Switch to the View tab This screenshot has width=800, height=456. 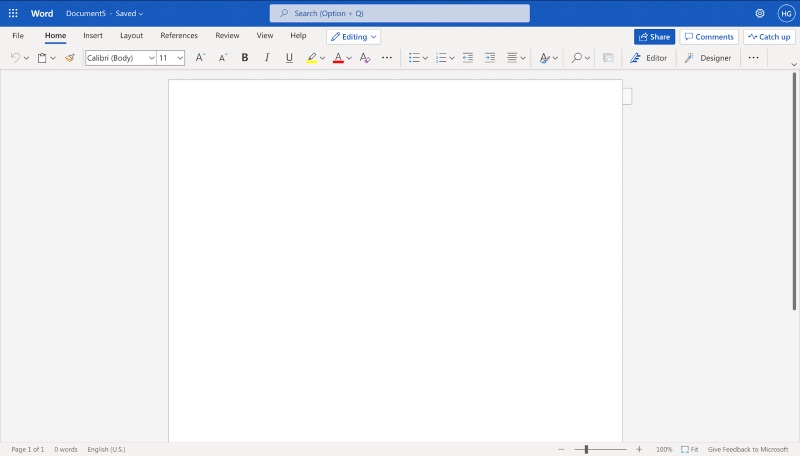pyautogui.click(x=265, y=35)
